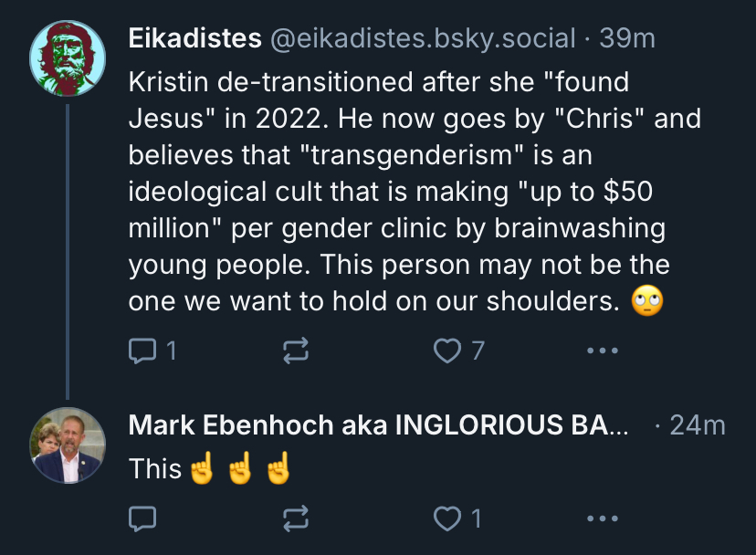The image size is (756, 555).
Task: Open more options on Eikadistes' post
Action: pyautogui.click(x=603, y=351)
